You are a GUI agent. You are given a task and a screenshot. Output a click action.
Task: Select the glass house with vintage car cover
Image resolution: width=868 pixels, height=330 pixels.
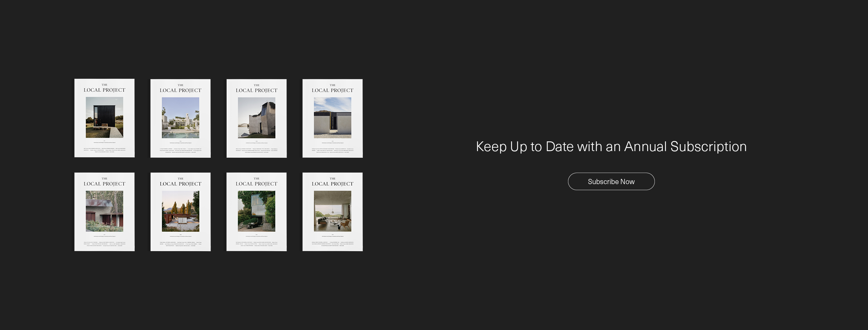click(257, 212)
